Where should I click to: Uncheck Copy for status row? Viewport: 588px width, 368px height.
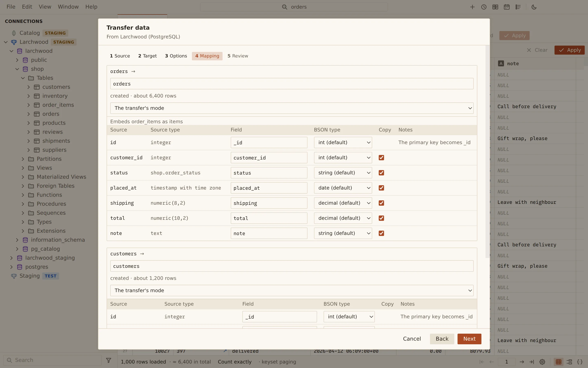[x=381, y=173]
